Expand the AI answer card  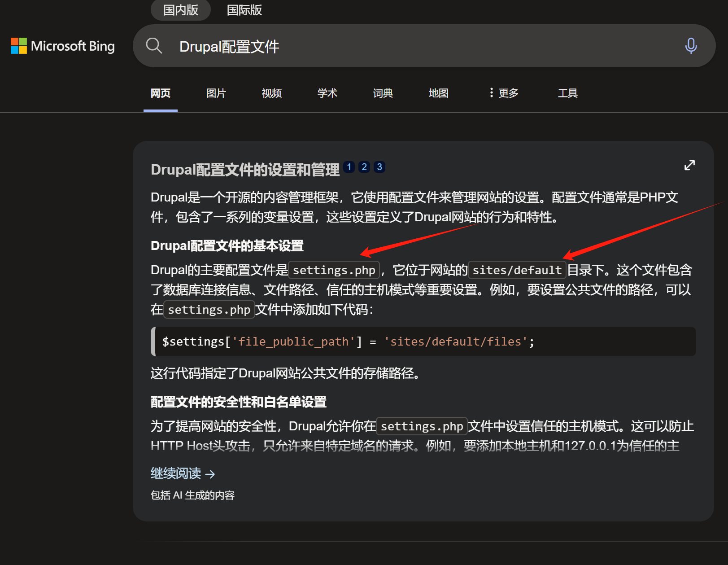(x=689, y=166)
